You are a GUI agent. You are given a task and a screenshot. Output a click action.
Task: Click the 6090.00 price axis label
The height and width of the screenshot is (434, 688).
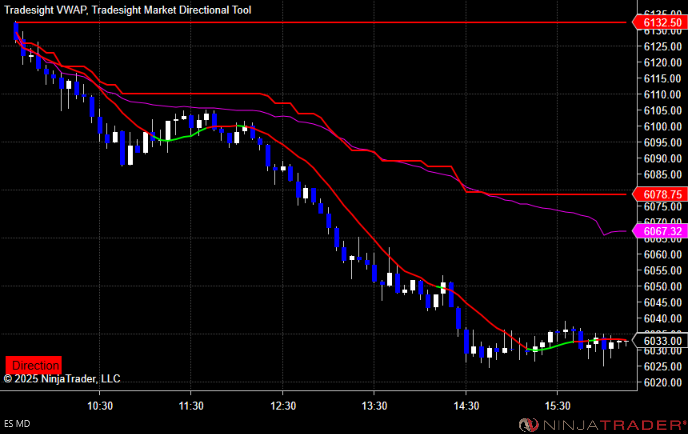[x=663, y=158]
